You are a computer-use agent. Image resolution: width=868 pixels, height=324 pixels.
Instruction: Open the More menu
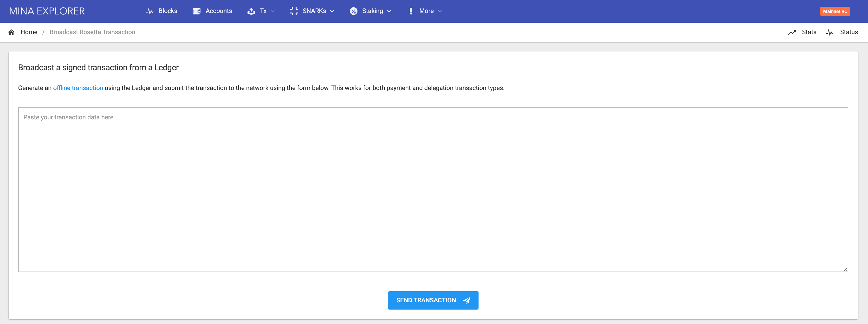pyautogui.click(x=426, y=11)
